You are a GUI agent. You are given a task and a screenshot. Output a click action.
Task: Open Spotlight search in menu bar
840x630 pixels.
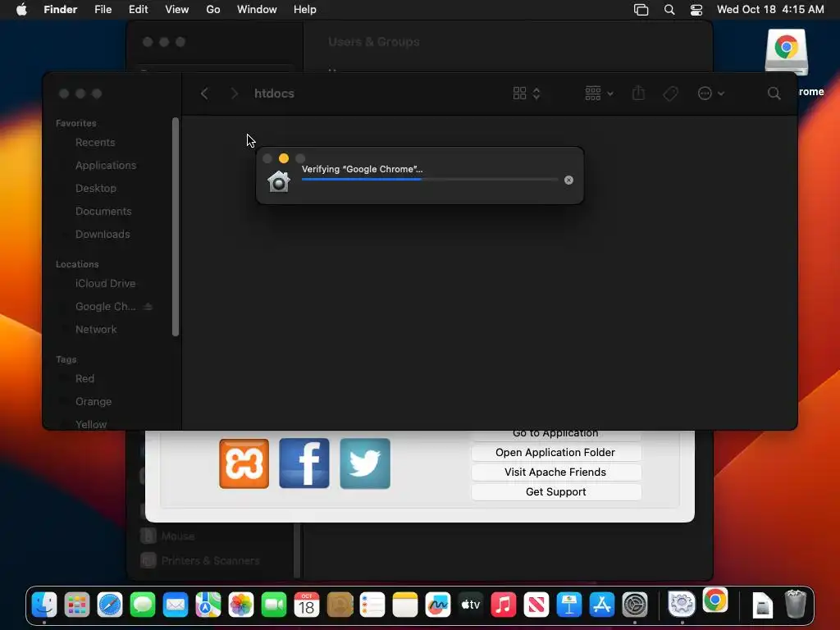[x=669, y=10]
